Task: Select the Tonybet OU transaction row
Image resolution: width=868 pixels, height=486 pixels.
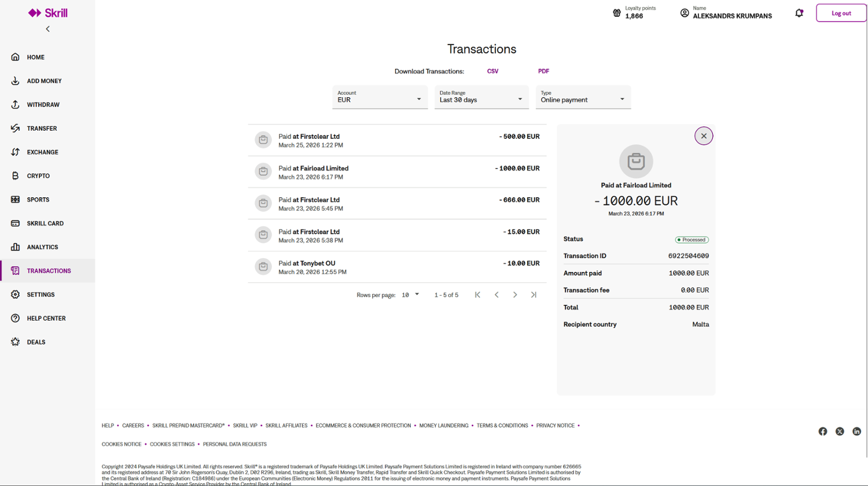Action: coord(397,267)
